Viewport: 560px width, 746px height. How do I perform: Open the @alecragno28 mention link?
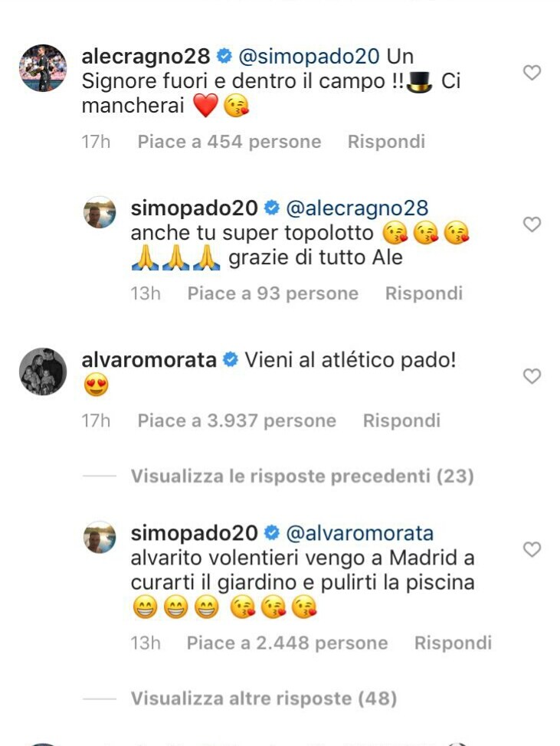tap(357, 208)
